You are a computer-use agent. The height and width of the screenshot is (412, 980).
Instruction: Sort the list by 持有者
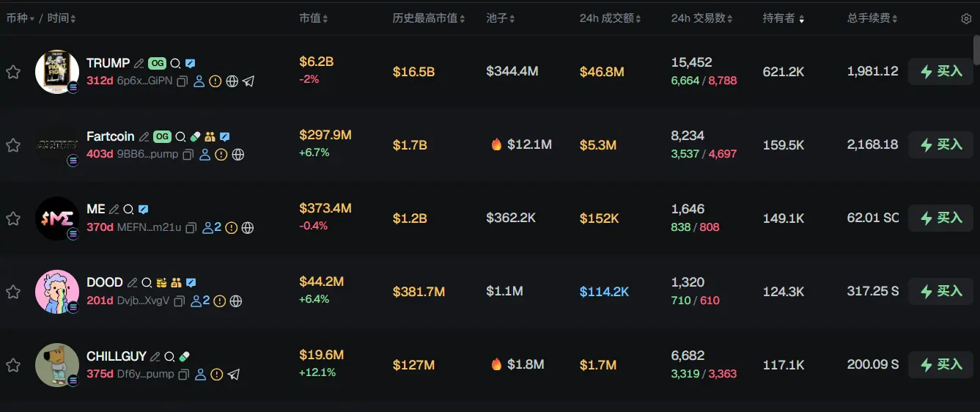click(x=783, y=18)
